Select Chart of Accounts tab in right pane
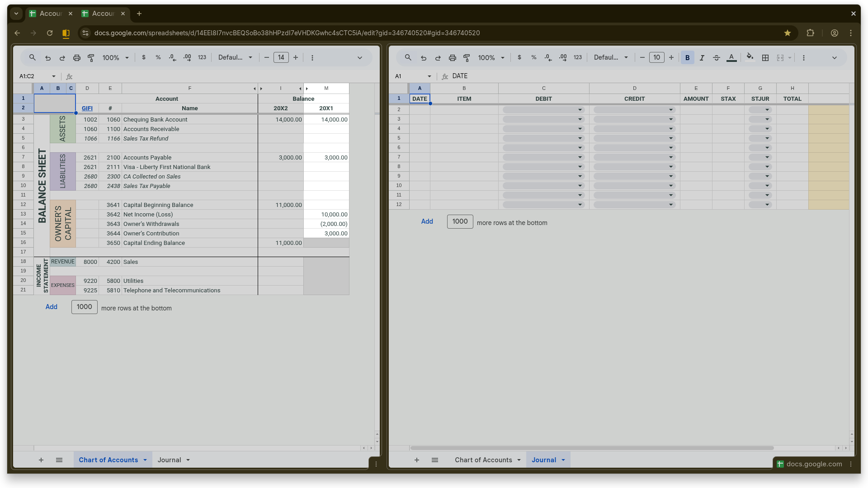 [483, 460]
